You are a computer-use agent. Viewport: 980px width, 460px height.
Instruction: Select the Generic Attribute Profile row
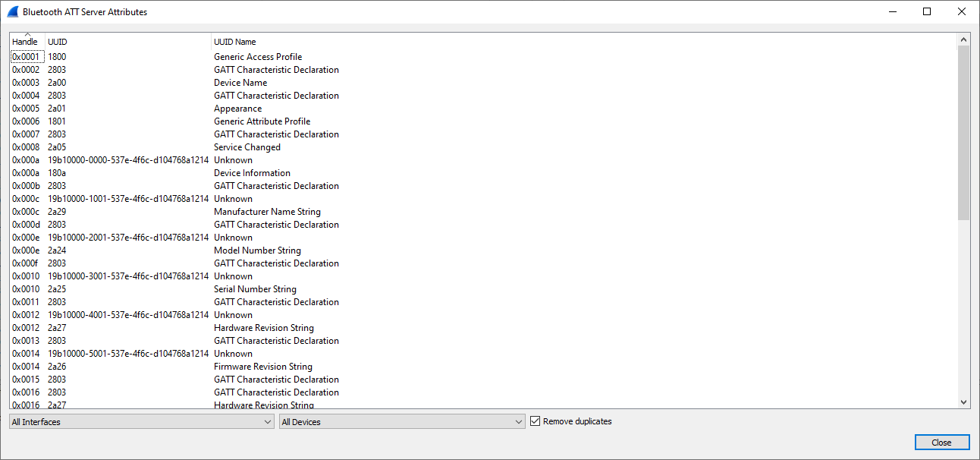pyautogui.click(x=484, y=121)
